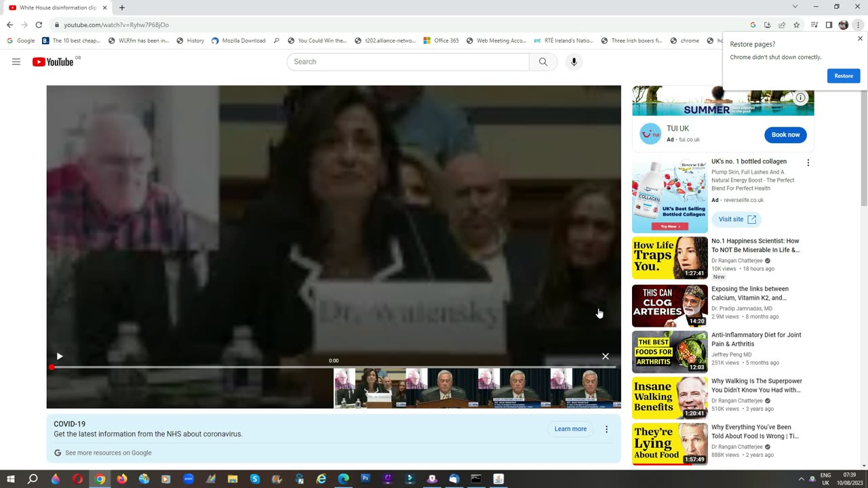Viewport: 868px width, 488px height.
Task: Play the video
Action: click(60, 357)
